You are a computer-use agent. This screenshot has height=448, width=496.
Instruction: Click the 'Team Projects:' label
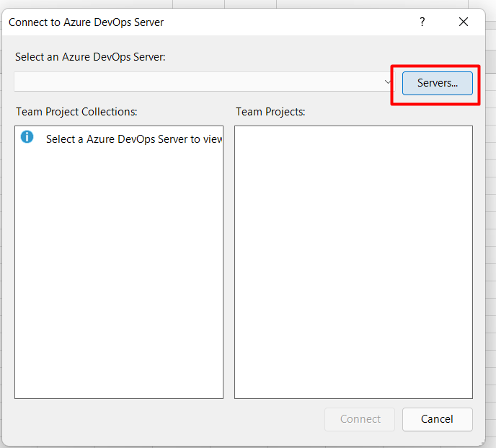pos(270,112)
